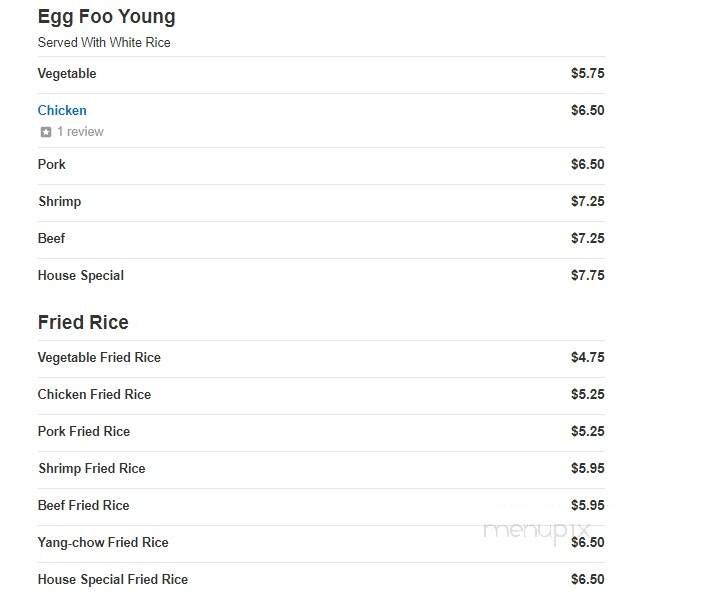This screenshot has height=613, width=716.
Task: Select the Beef egg foo young item
Action: click(x=51, y=238)
